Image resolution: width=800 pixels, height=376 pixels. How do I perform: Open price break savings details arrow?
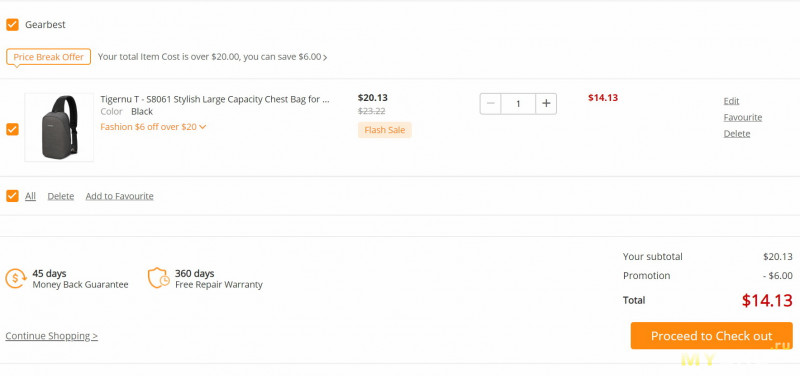tap(325, 57)
